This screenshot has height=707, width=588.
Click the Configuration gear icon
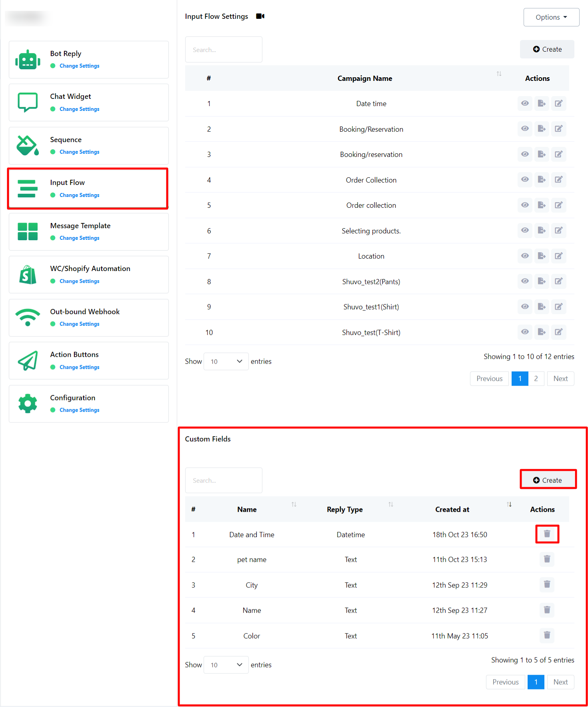pyautogui.click(x=28, y=404)
